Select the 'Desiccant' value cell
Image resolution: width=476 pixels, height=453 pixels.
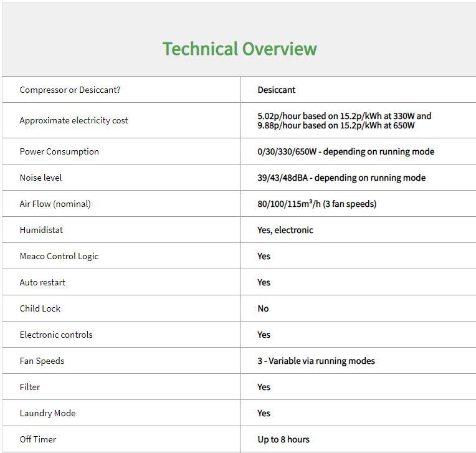pos(276,90)
